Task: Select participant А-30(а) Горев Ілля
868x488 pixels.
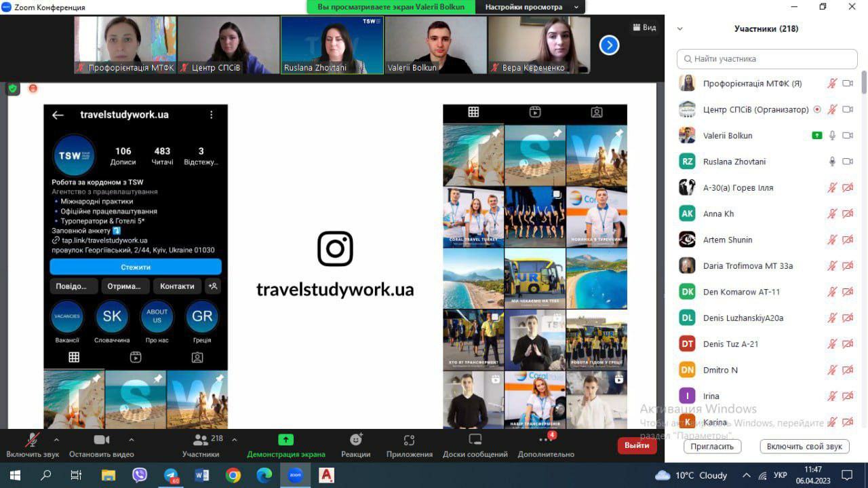Action: pos(767,188)
